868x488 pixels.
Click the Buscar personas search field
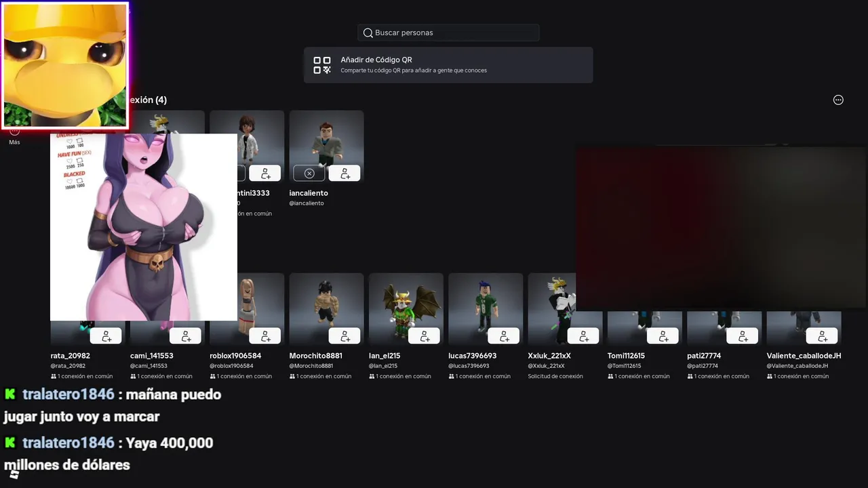point(448,33)
